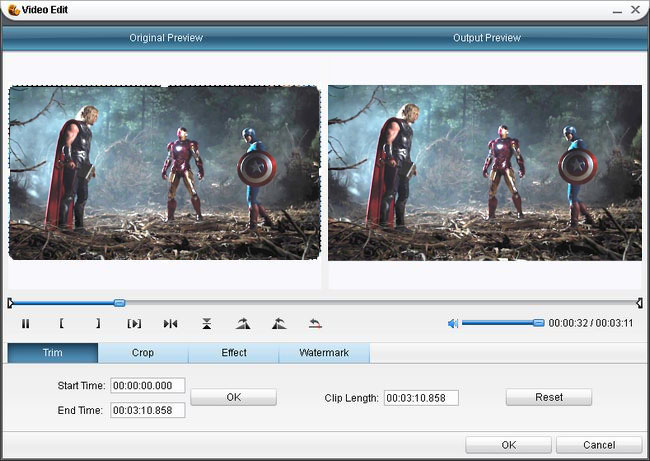This screenshot has height=461, width=650.
Task: Focus the Start Time input field
Action: point(148,386)
